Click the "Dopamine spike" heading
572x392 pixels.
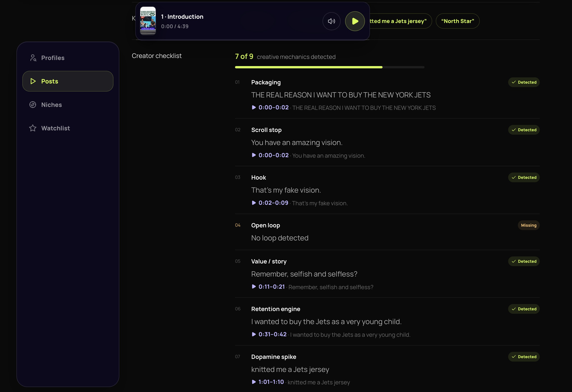click(274, 357)
